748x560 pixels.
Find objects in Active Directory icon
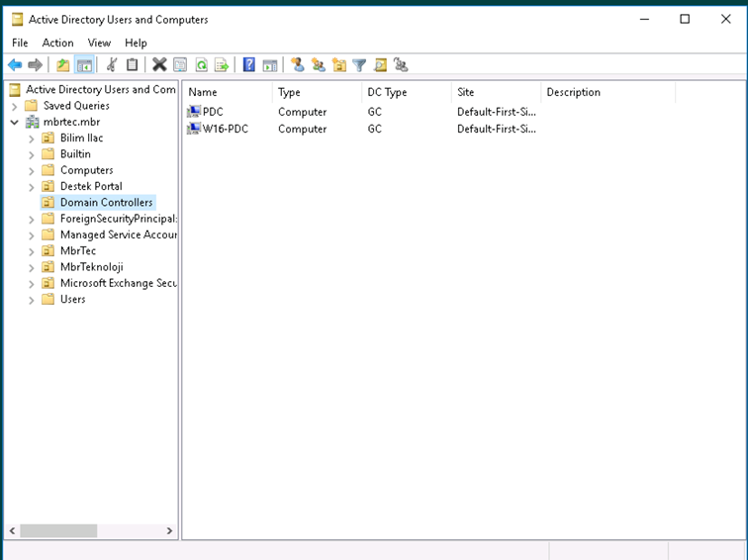click(380, 65)
